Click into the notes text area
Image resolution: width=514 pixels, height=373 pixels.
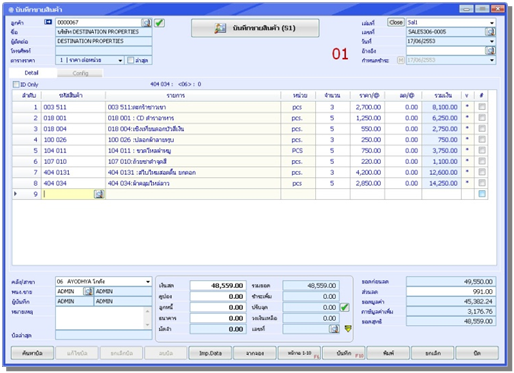click(x=100, y=318)
